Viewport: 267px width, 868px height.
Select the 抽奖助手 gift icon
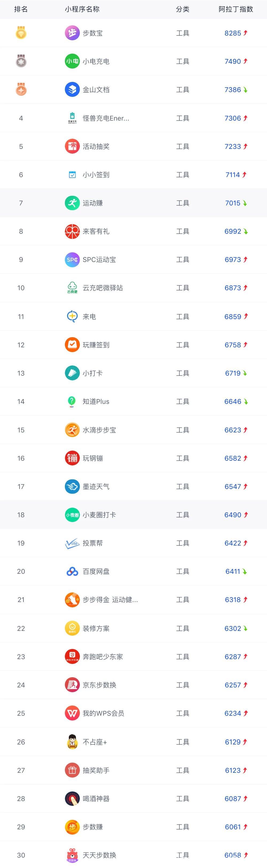click(x=72, y=770)
